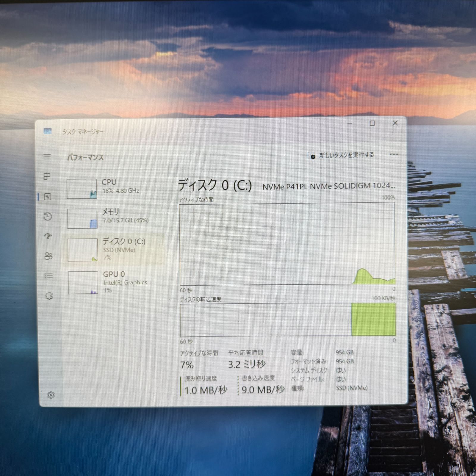Click the Intel(R) Graphics label

tap(125, 283)
